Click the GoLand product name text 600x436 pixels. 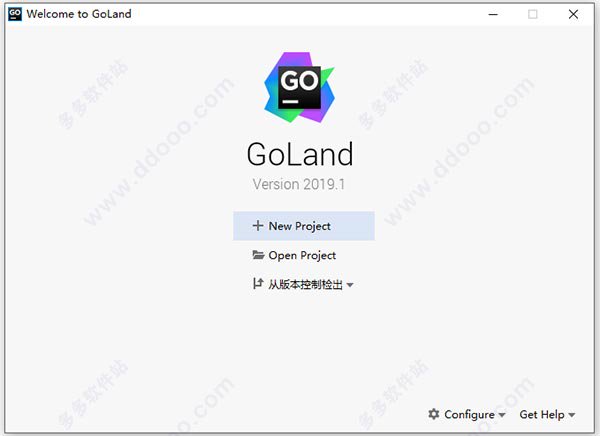coord(300,154)
